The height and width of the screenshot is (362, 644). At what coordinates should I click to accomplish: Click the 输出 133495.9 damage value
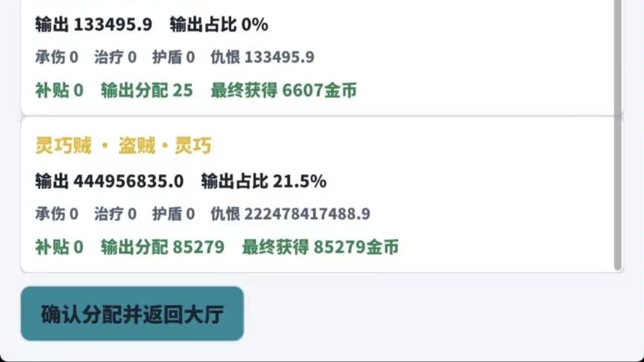(x=94, y=24)
